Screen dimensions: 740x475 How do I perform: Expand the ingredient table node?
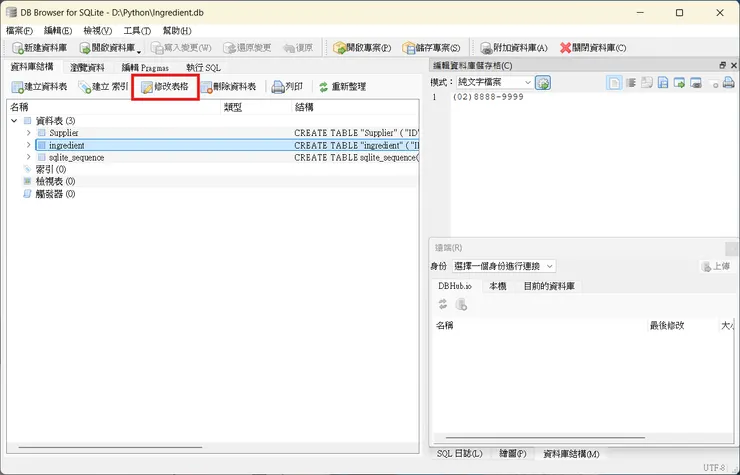tap(28, 145)
